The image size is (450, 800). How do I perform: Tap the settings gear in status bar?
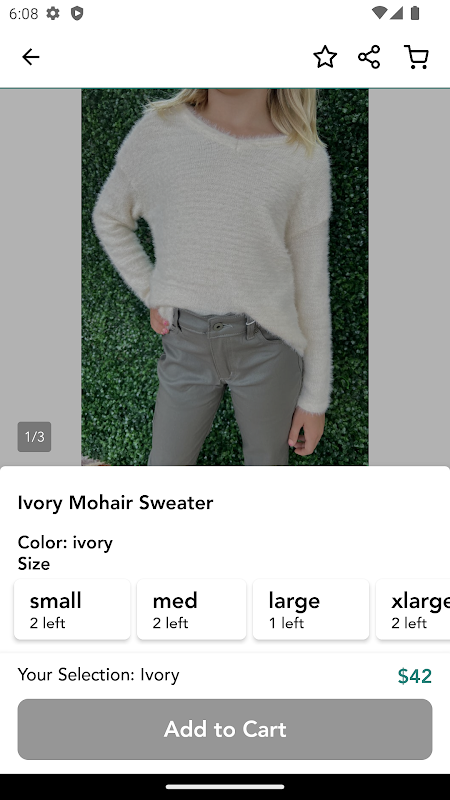tap(53, 13)
